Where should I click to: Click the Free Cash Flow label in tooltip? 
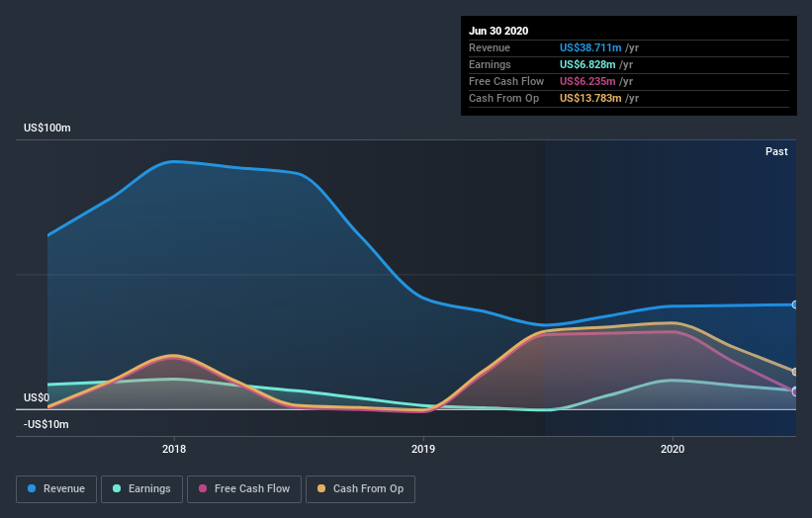pyautogui.click(x=506, y=81)
